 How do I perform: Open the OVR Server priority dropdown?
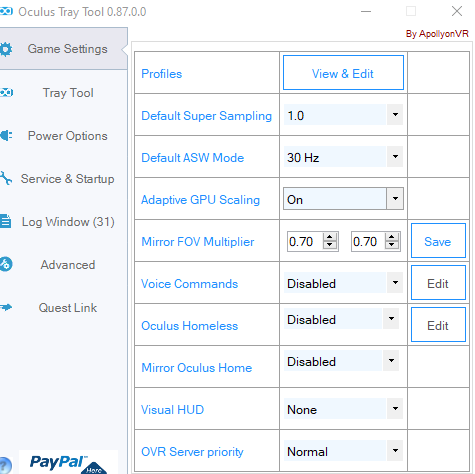pyautogui.click(x=395, y=451)
